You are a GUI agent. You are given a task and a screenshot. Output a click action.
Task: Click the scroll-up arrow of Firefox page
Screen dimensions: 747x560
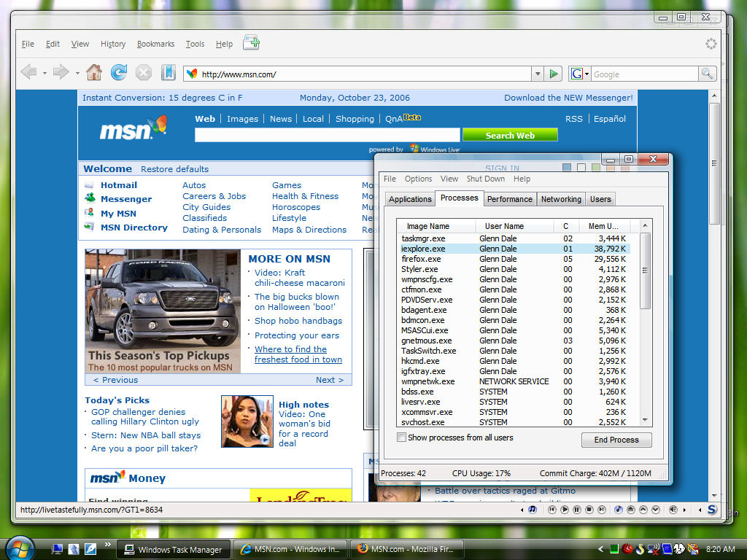(x=714, y=96)
